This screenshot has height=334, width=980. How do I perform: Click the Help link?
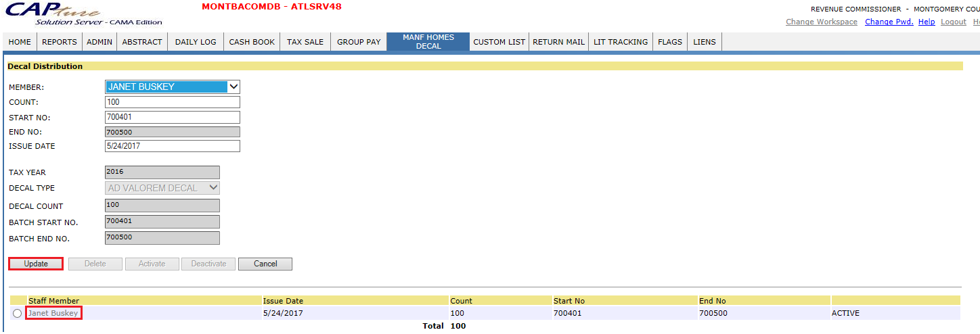click(927, 22)
